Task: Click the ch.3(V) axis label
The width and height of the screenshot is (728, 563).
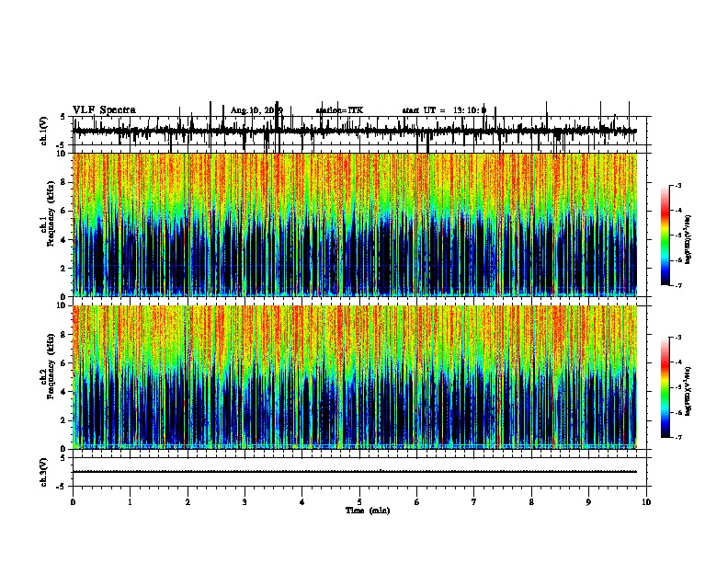Action: [44, 472]
